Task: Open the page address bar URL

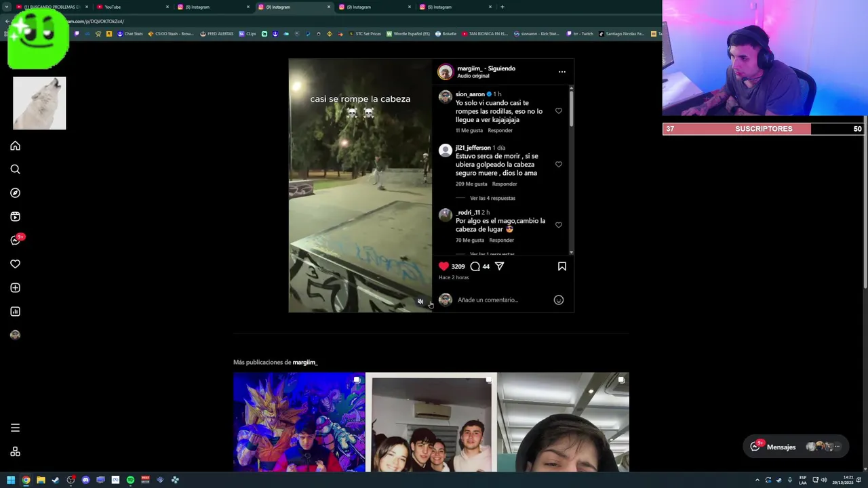Action: 95,21
